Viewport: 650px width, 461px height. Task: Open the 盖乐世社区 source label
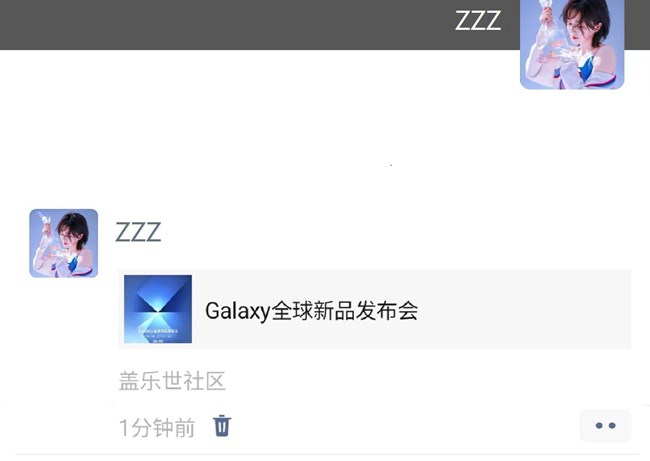(172, 381)
